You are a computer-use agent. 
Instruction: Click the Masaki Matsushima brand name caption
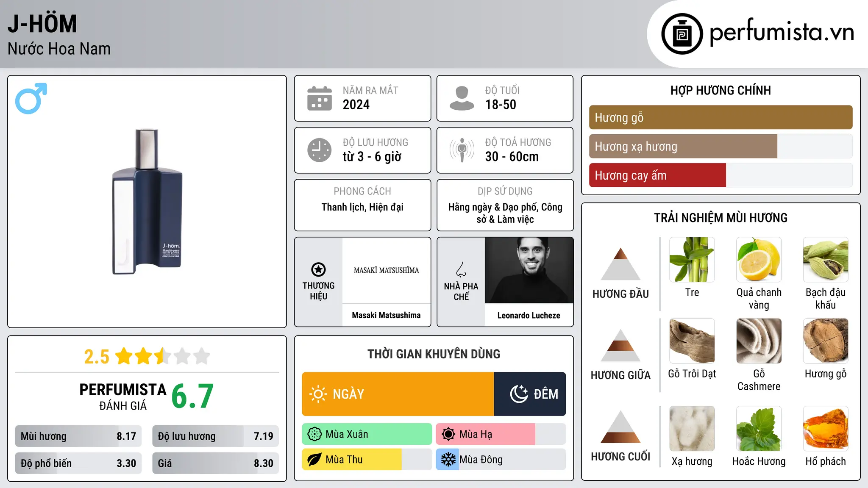coord(386,315)
